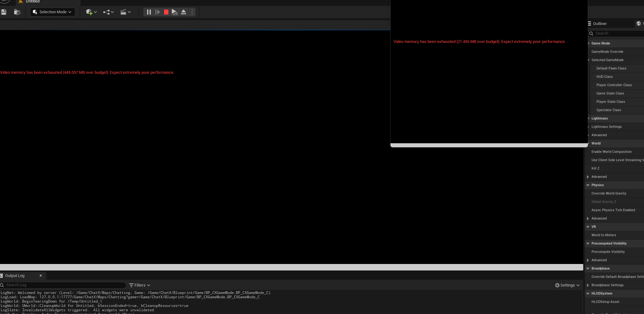Viewport: 644px width, 314px height.
Task: Pause the running play session
Action: (x=149, y=12)
